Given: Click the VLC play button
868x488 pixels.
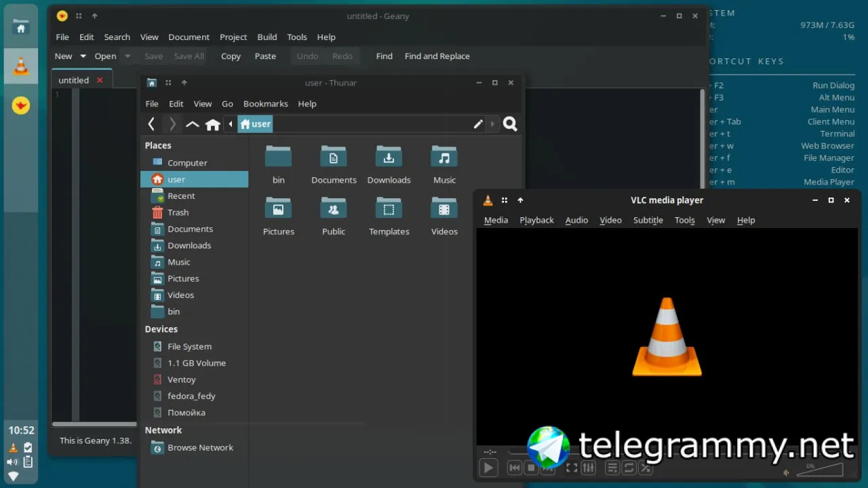Looking at the screenshot, I should tap(488, 467).
